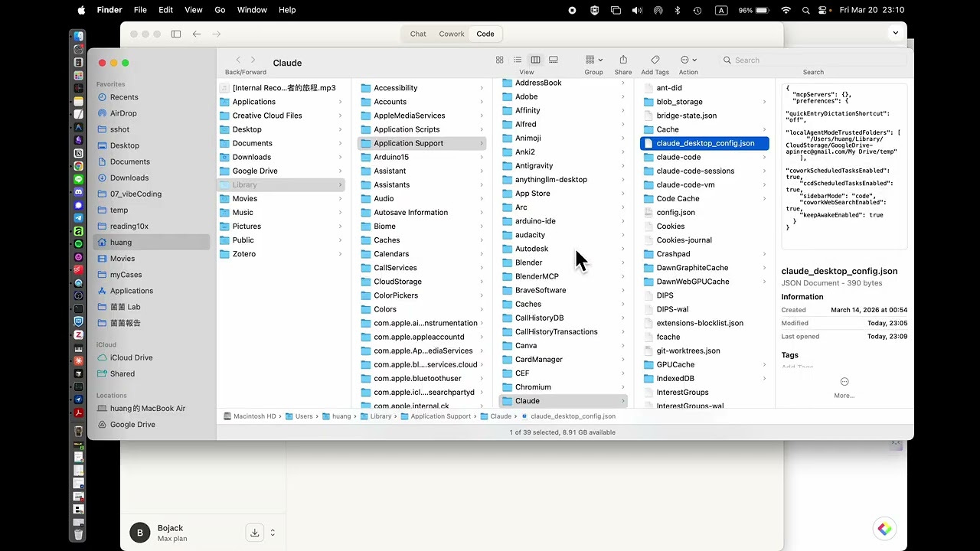980x551 pixels.
Task: Open iCloud Drive in the sidebar
Action: pyautogui.click(x=131, y=357)
